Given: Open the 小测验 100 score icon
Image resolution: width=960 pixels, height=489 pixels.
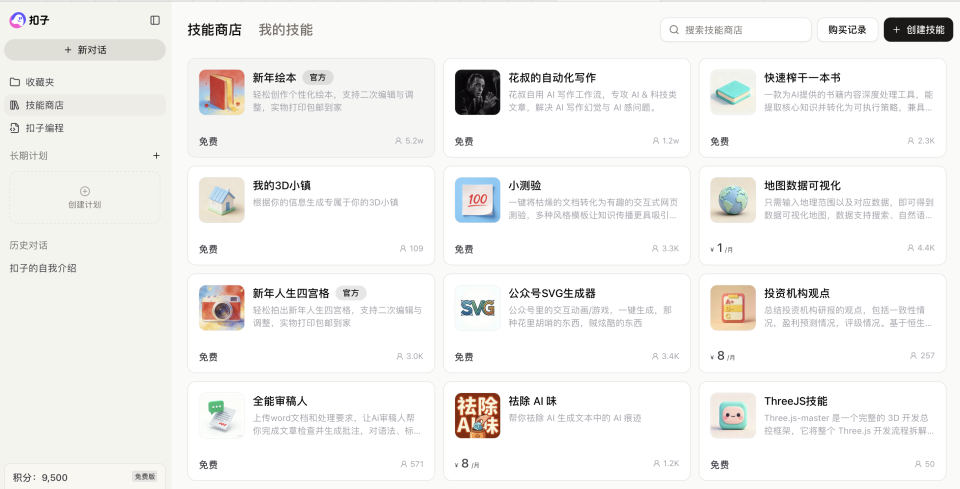Looking at the screenshot, I should 478,200.
